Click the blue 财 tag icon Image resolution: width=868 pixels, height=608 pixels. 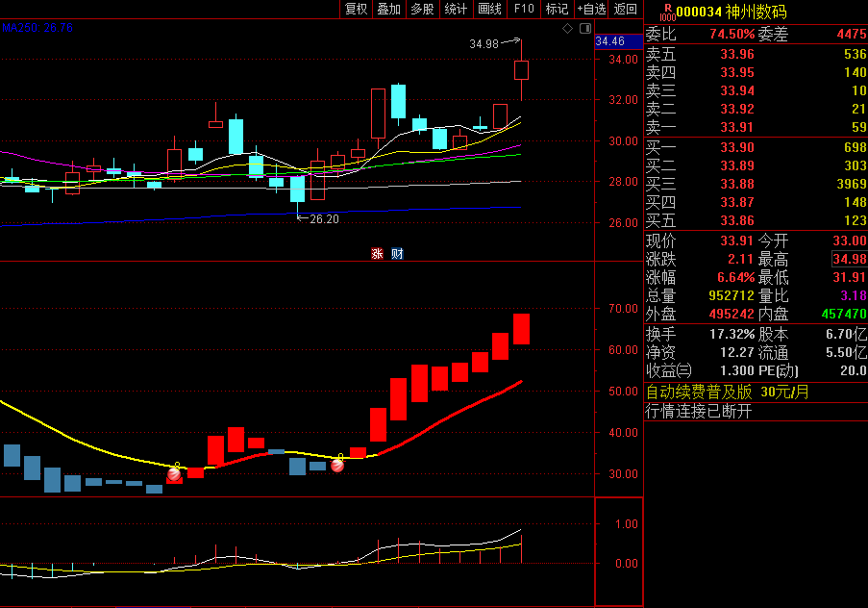coord(397,254)
